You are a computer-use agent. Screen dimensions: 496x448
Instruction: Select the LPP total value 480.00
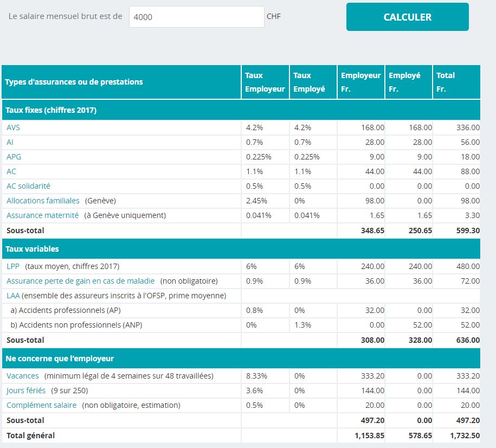[x=468, y=266]
